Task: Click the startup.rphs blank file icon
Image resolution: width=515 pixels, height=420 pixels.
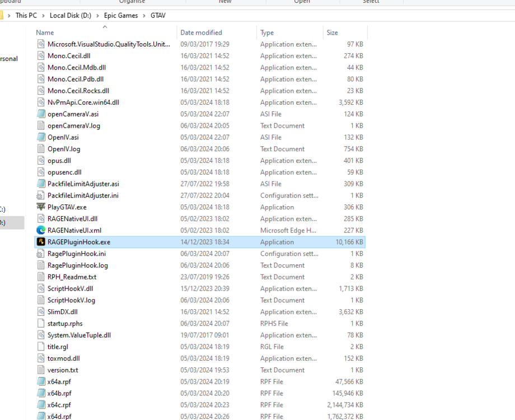Action: pyautogui.click(x=41, y=323)
